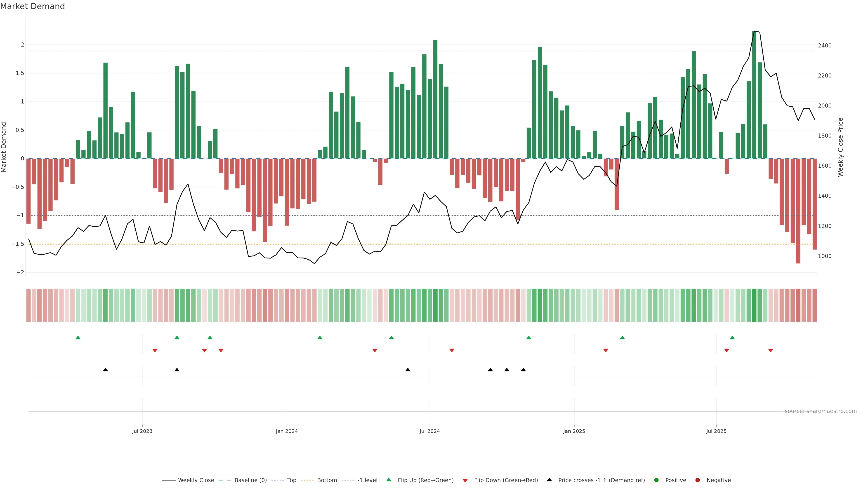Click the first green Flip Up marker
The height and width of the screenshot is (488, 868).
pos(78,338)
